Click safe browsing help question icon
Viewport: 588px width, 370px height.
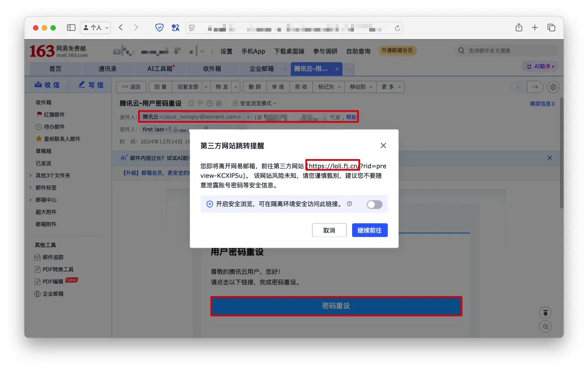349,204
